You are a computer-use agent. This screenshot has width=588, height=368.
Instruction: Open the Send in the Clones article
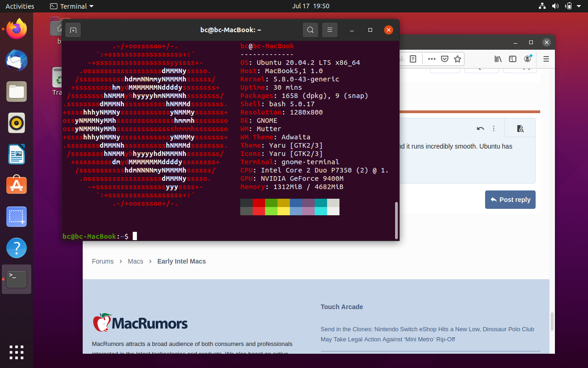pos(427,334)
